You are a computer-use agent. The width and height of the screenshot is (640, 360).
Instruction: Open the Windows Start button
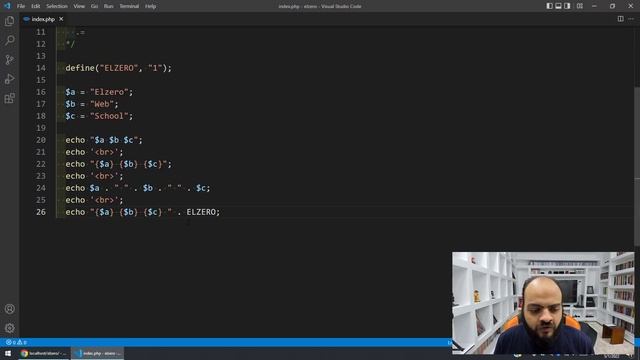click(8, 353)
